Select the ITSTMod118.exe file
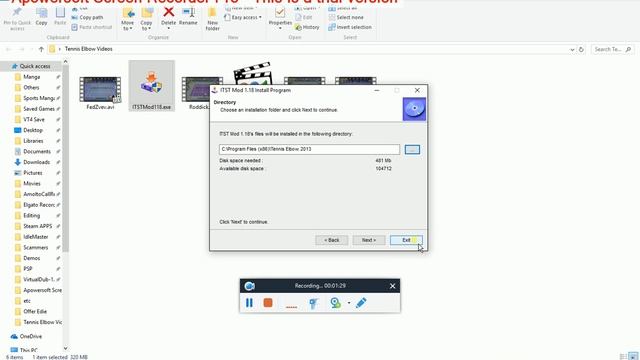Viewport: 640px width, 360px height. click(x=151, y=86)
